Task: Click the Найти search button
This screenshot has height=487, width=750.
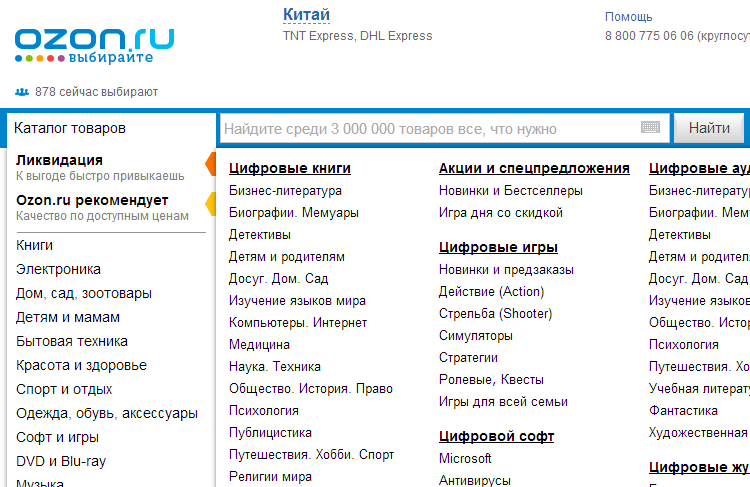Action: coord(709,128)
